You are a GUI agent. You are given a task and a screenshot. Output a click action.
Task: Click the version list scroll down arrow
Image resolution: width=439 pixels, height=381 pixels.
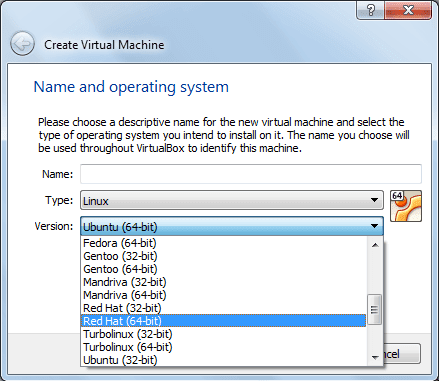(375, 358)
